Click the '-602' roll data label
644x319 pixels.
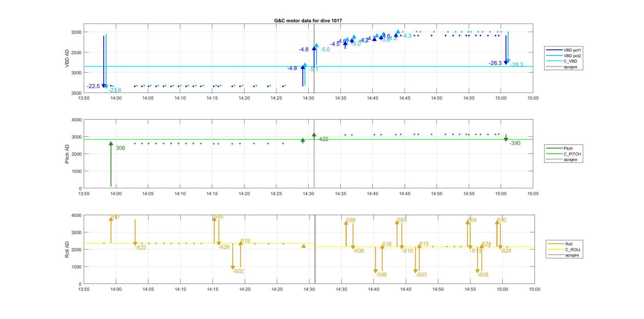point(238,272)
